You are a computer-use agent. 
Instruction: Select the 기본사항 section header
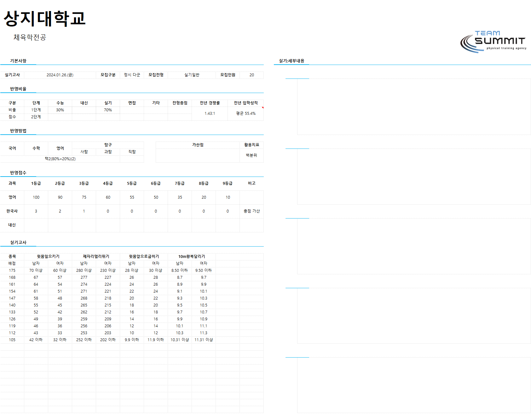18,61
